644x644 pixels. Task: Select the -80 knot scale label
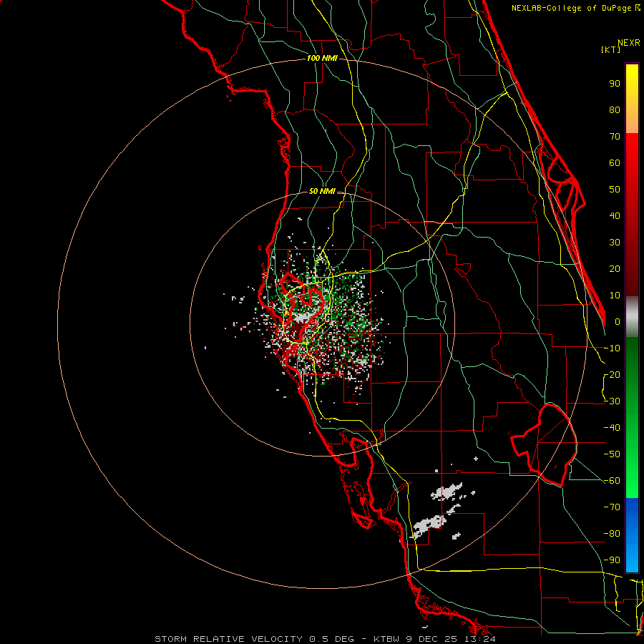[612, 534]
